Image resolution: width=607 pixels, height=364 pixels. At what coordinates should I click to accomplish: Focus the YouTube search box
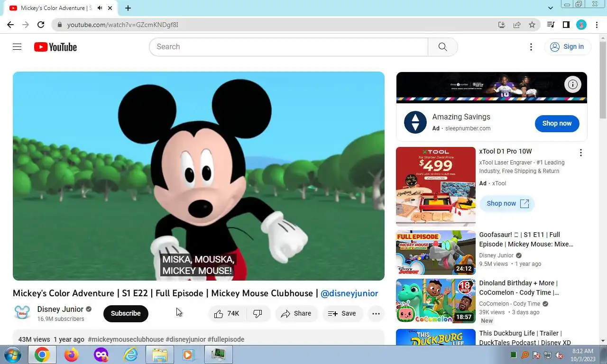(288, 47)
